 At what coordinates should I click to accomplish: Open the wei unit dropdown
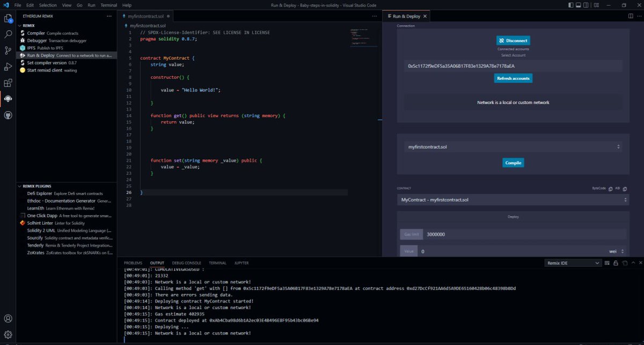pyautogui.click(x=616, y=251)
